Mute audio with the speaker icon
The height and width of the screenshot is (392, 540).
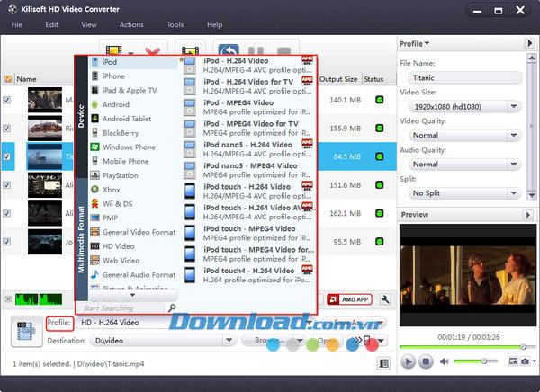445,361
